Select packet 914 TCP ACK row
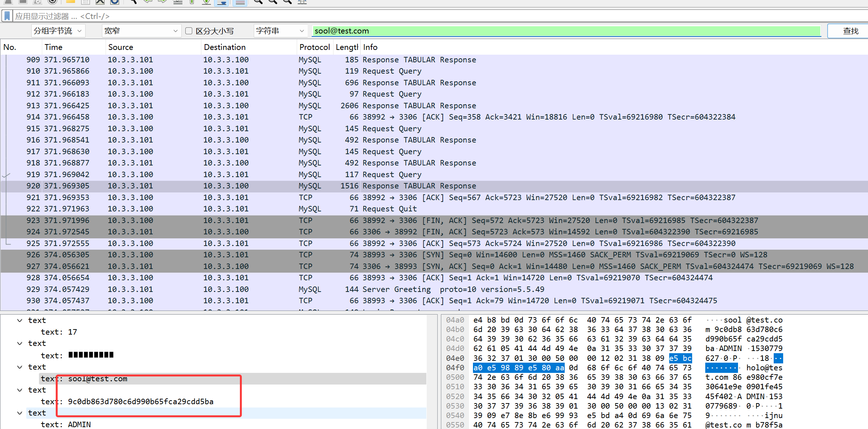 pyautogui.click(x=434, y=117)
